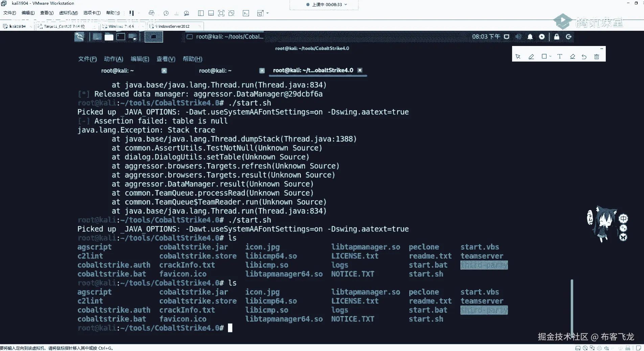Minimize the annotation toolbar
Viewport: 644px width, 351px height.
coord(602,49)
